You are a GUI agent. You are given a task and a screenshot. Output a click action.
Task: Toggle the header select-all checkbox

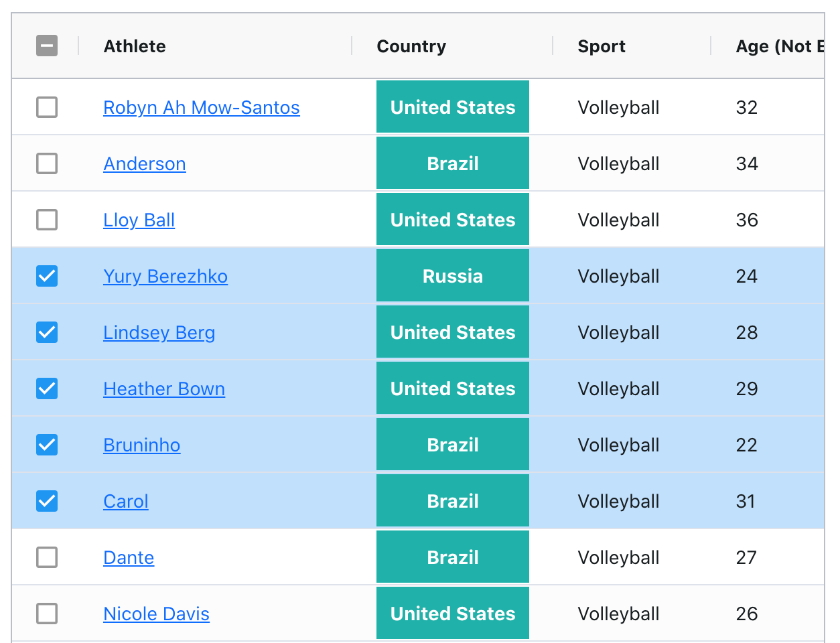[47, 46]
